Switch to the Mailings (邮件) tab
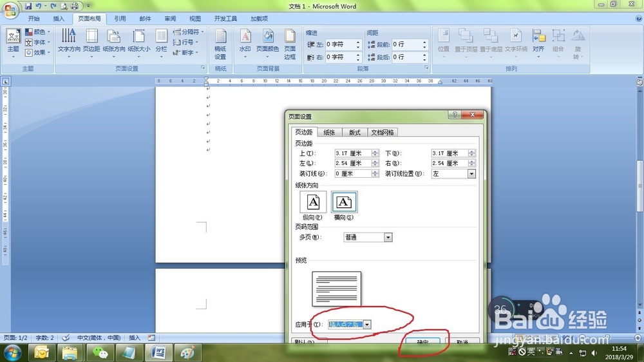Screen dimensions: 644x362 [145, 19]
